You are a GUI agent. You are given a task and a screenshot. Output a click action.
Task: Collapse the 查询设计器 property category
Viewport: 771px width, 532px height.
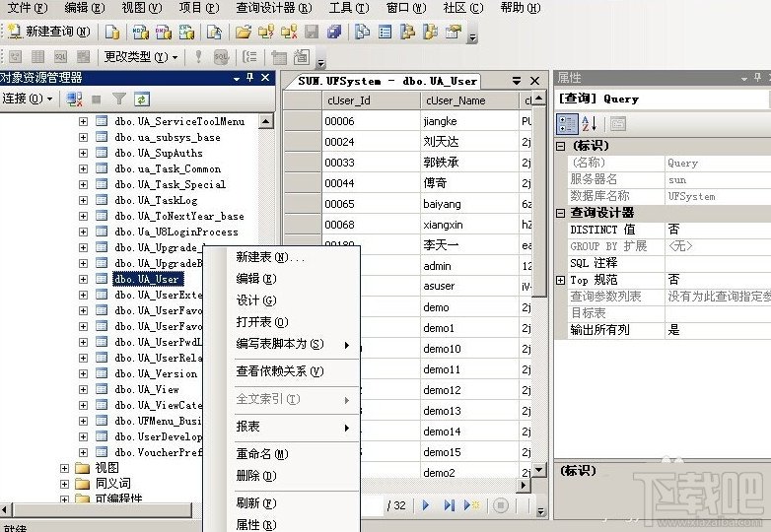[x=561, y=213]
